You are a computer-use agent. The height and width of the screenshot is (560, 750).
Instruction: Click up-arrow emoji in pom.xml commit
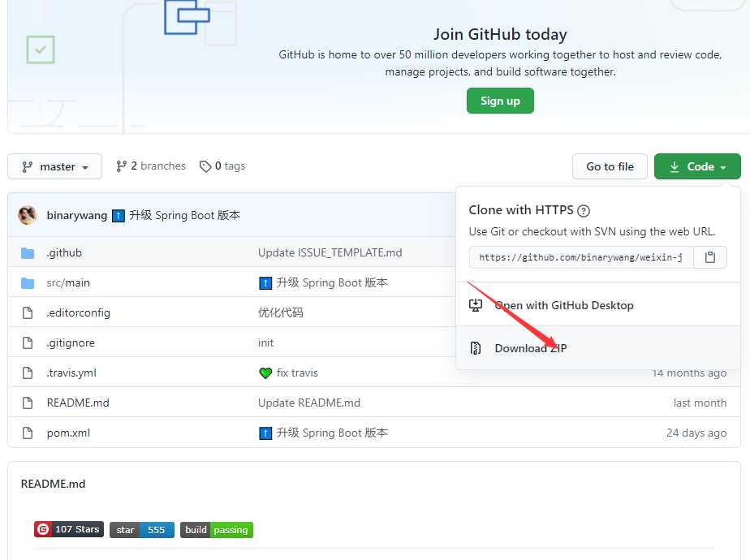tap(265, 433)
